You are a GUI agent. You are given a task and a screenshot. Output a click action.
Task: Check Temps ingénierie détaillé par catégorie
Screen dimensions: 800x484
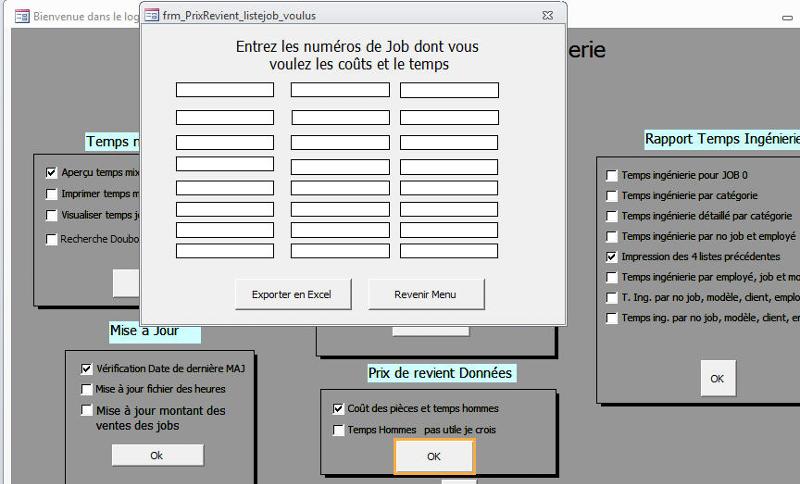612,216
